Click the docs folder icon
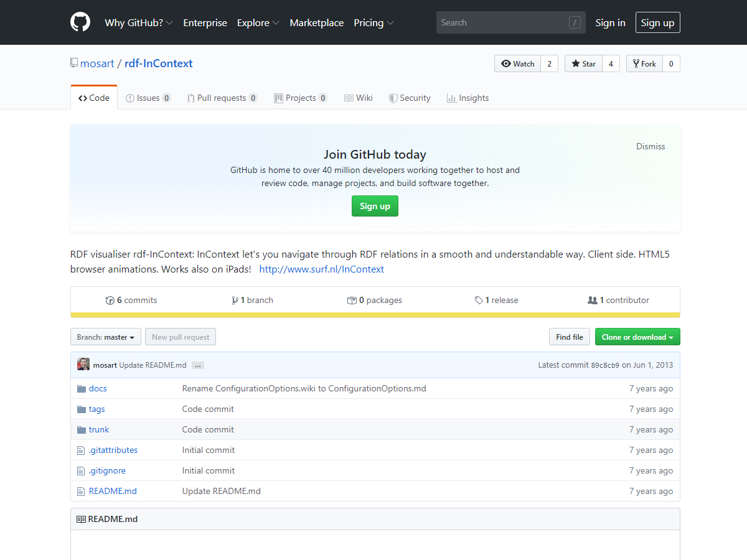This screenshot has width=747, height=560. coord(81,388)
